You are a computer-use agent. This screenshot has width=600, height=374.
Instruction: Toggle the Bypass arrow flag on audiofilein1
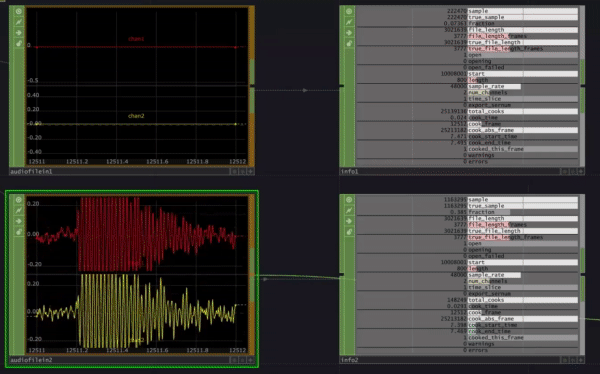click(x=18, y=33)
